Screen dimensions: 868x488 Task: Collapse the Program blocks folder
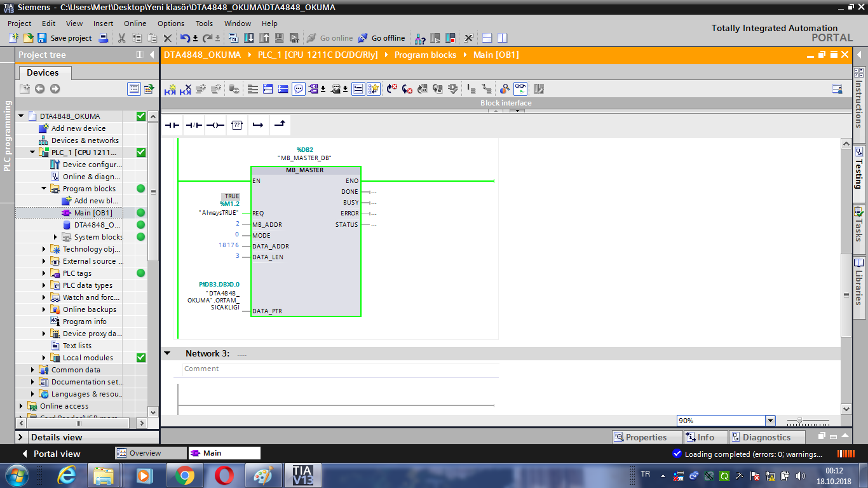[x=44, y=189]
